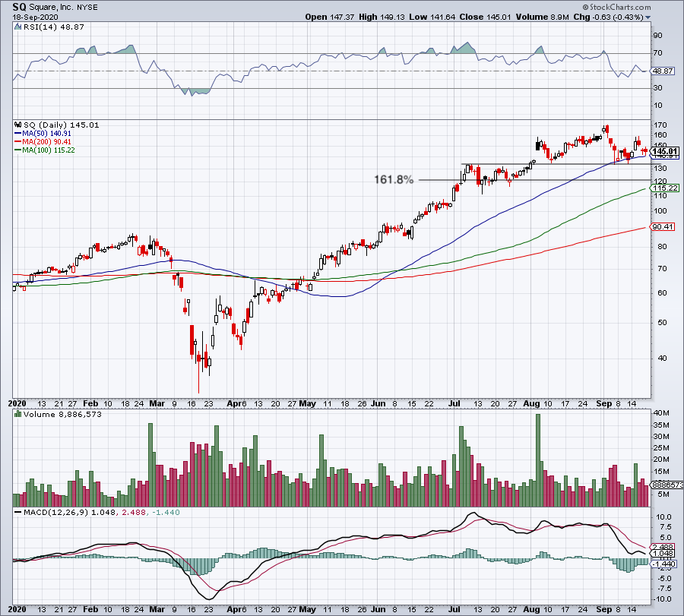Screen dimensions: 684x616
Task: Click the tallest August volume bar
Action: click(538, 460)
